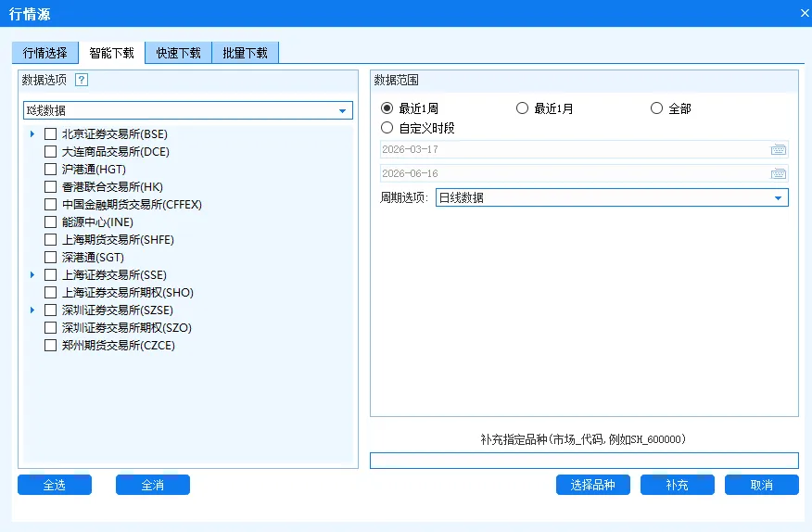Choose 自定义时段 radio option
The width and height of the screenshot is (812, 532).
[x=387, y=128]
